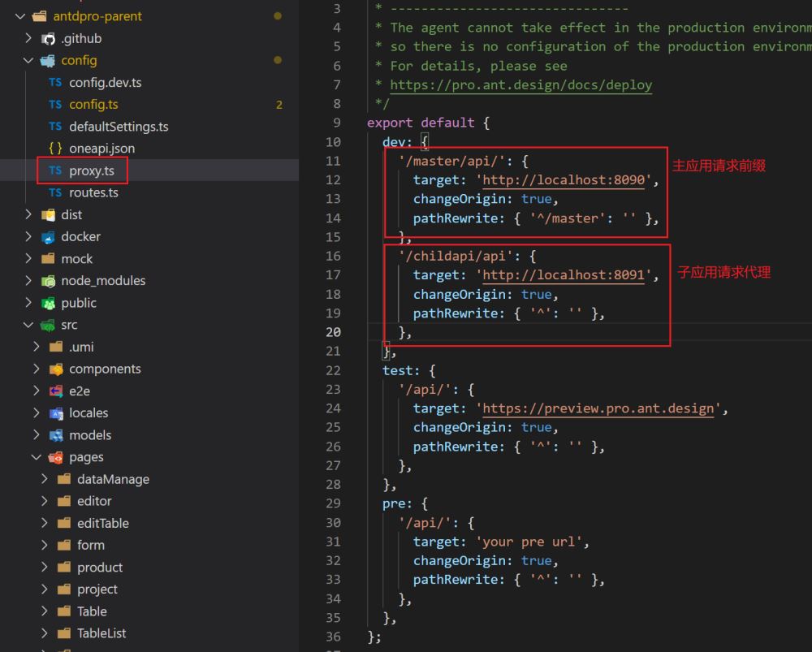Collapse the pages folder chevron
The width and height of the screenshot is (812, 652).
(36, 457)
